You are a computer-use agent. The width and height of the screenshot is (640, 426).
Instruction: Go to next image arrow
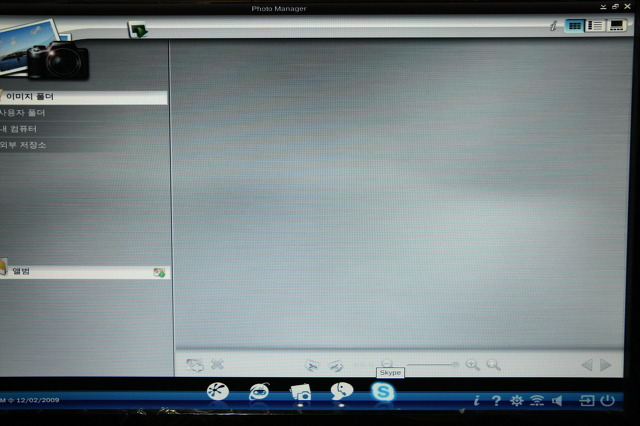pos(605,365)
